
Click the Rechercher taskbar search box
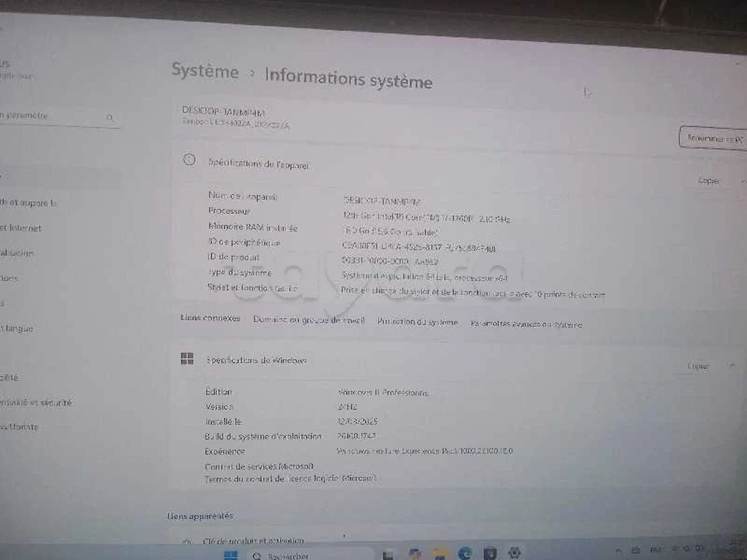tap(310, 556)
